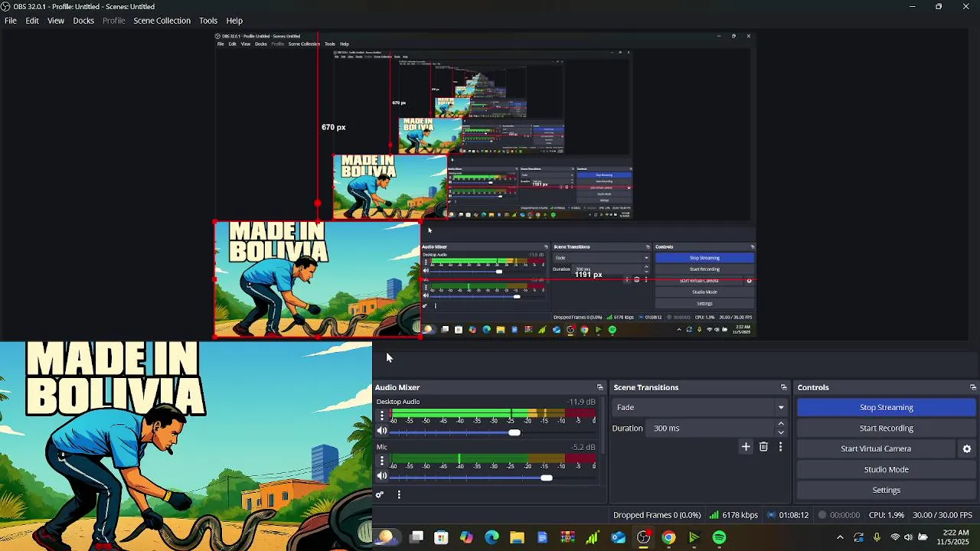Click the 6178 kbps bitrate readout

click(x=740, y=515)
